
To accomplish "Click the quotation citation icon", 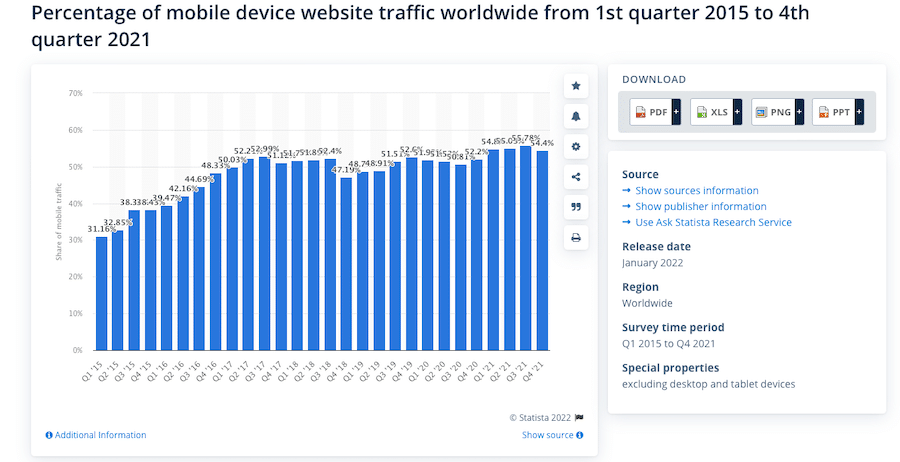I will [x=576, y=207].
